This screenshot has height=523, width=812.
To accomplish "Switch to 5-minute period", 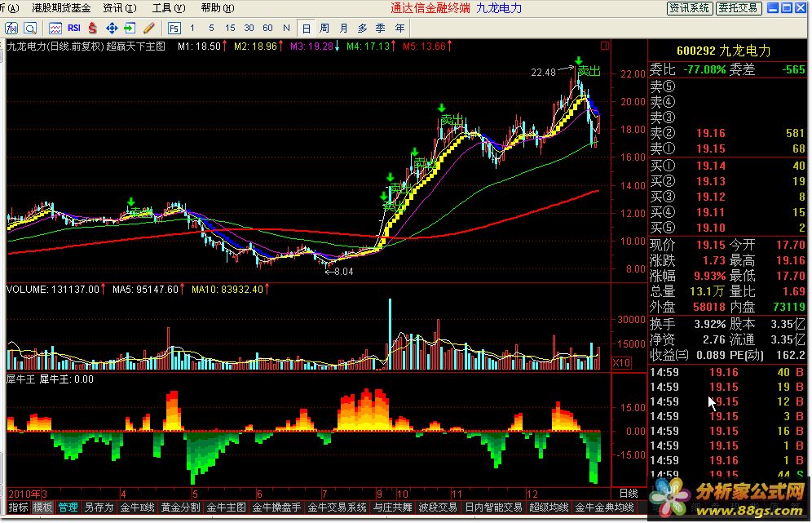I will coord(211,28).
